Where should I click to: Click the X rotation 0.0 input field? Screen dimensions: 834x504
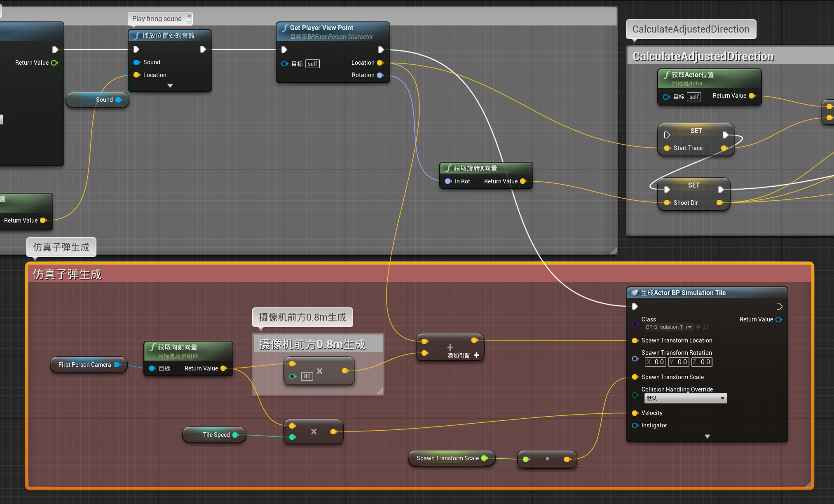click(655, 362)
